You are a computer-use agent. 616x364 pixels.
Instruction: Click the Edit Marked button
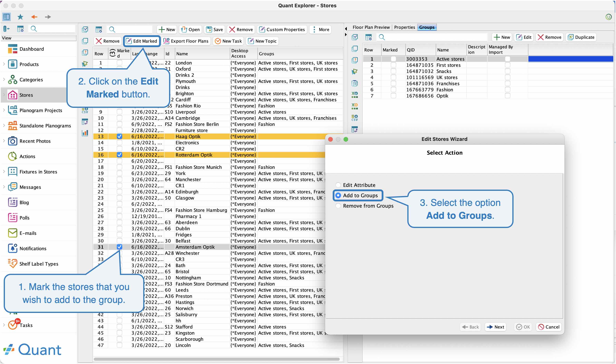coord(142,41)
